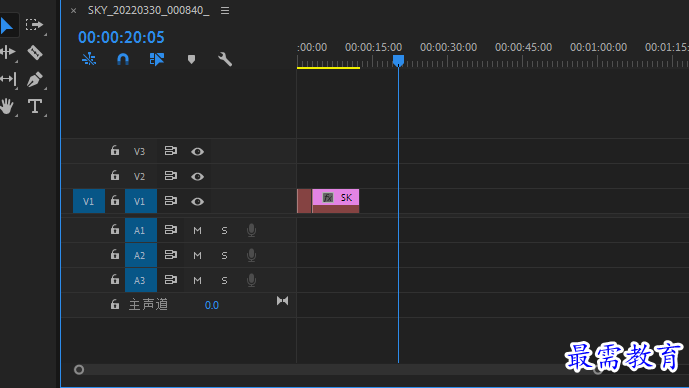This screenshot has height=388, width=689.
Task: Toggle V1 source patching
Action: 89,201
